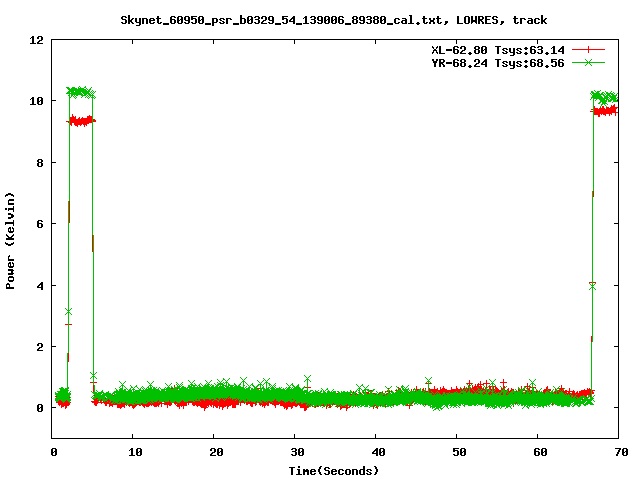This screenshot has width=640, height=480.
Task: Click y-axis tick label 4
Action: click(x=39, y=286)
